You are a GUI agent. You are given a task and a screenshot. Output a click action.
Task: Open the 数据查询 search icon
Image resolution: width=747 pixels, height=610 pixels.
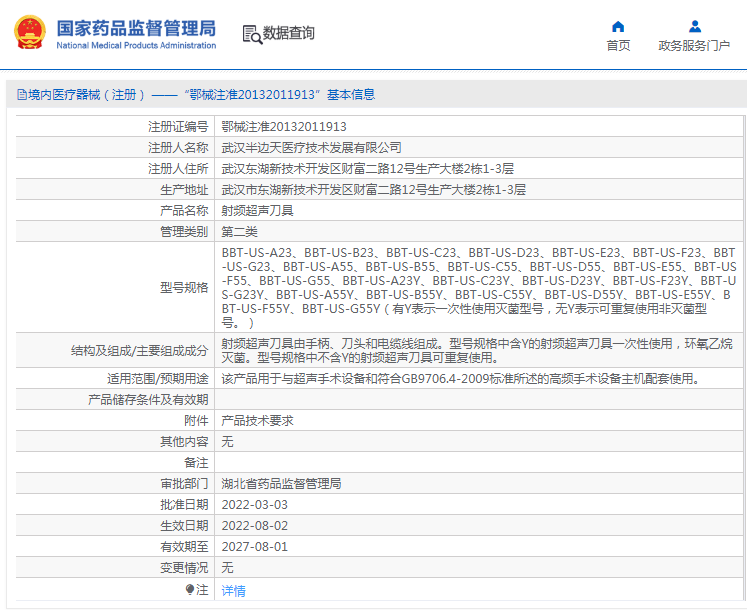[252, 34]
